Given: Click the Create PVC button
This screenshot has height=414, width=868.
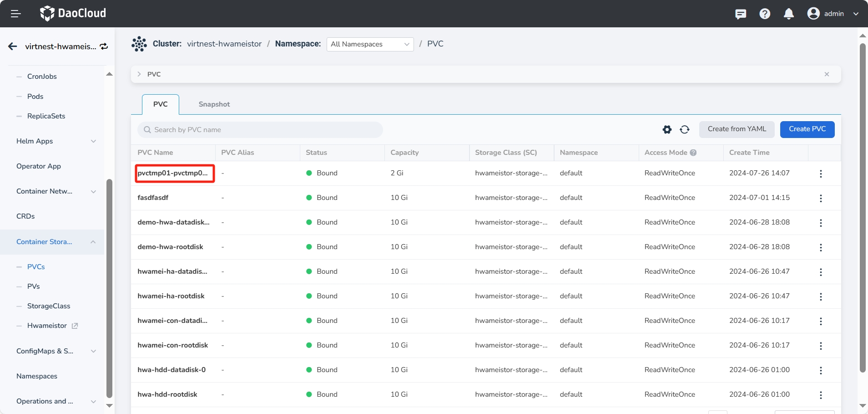Looking at the screenshot, I should (x=807, y=129).
